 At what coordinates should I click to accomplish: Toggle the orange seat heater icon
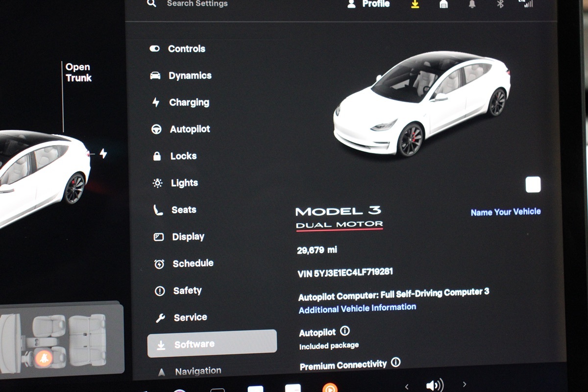[x=44, y=358]
